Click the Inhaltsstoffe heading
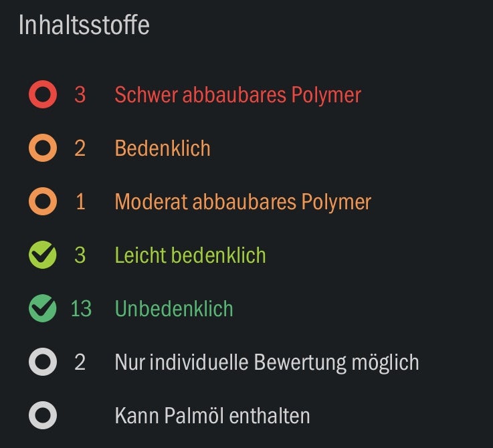Image resolution: width=493 pixels, height=448 pixels. tap(84, 25)
